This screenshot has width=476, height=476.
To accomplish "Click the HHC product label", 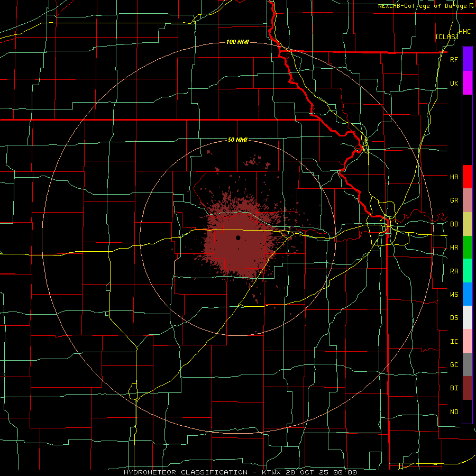I will coord(465,32).
